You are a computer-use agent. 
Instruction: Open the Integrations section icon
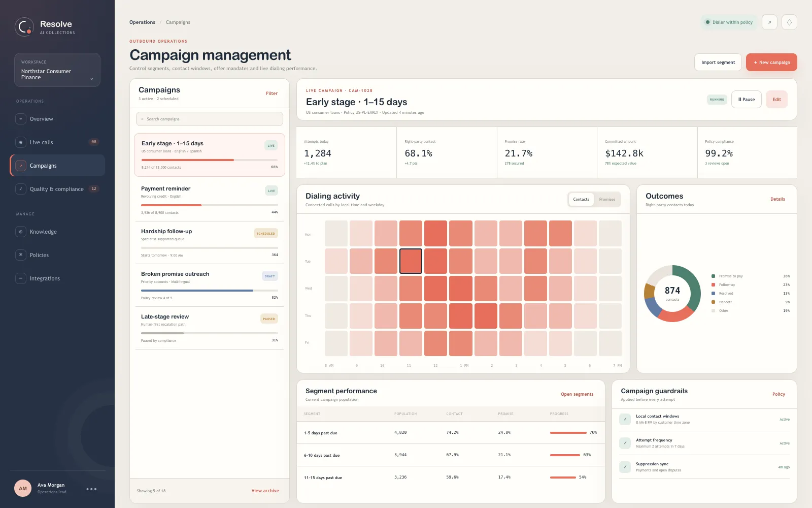21,278
